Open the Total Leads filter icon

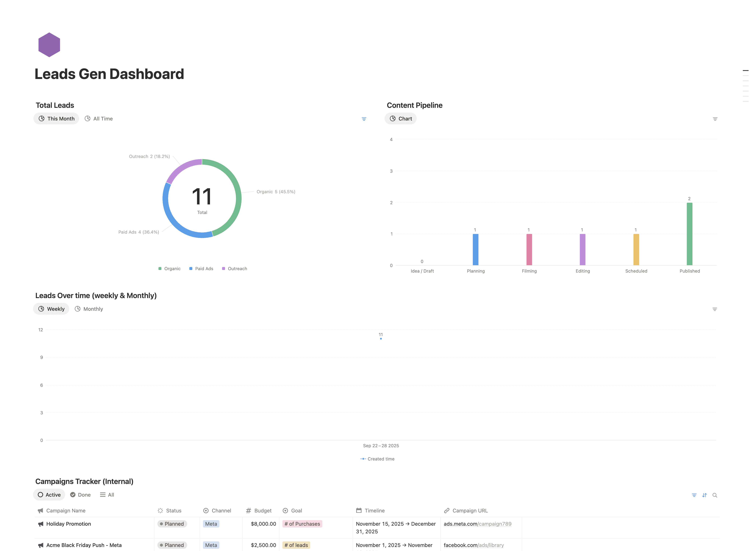point(364,119)
